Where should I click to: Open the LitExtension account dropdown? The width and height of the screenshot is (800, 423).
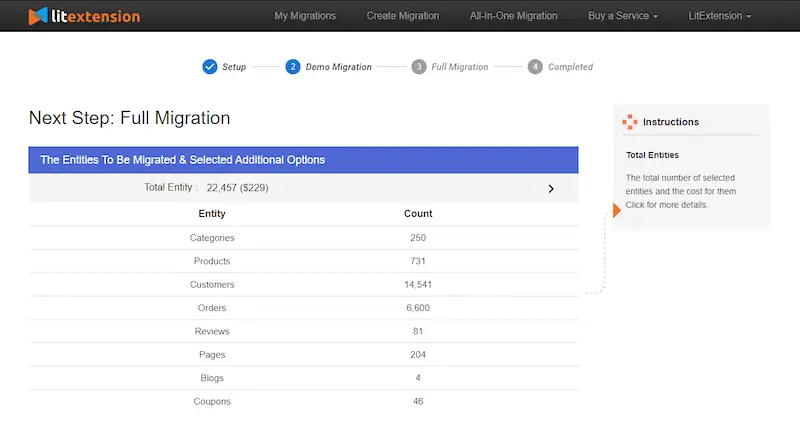coord(720,16)
